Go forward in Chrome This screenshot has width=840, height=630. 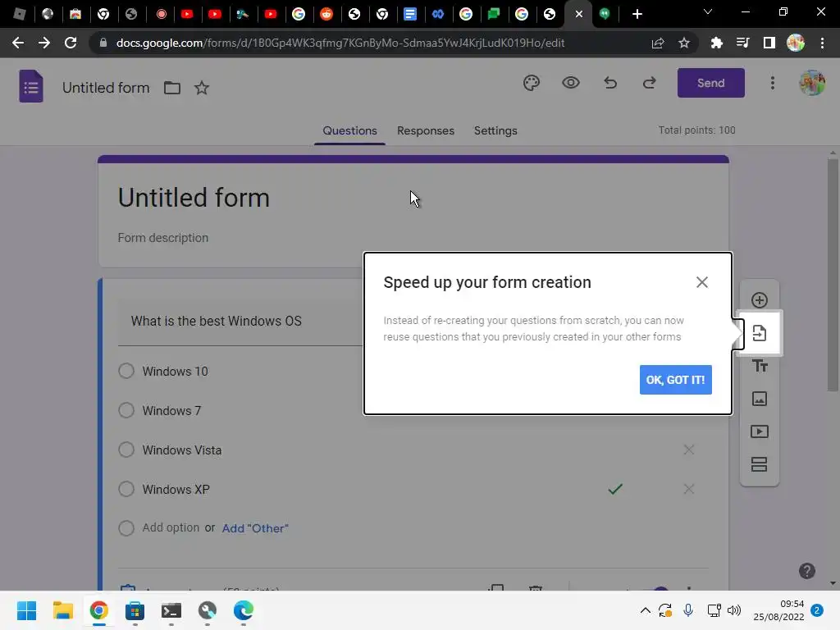point(44,43)
